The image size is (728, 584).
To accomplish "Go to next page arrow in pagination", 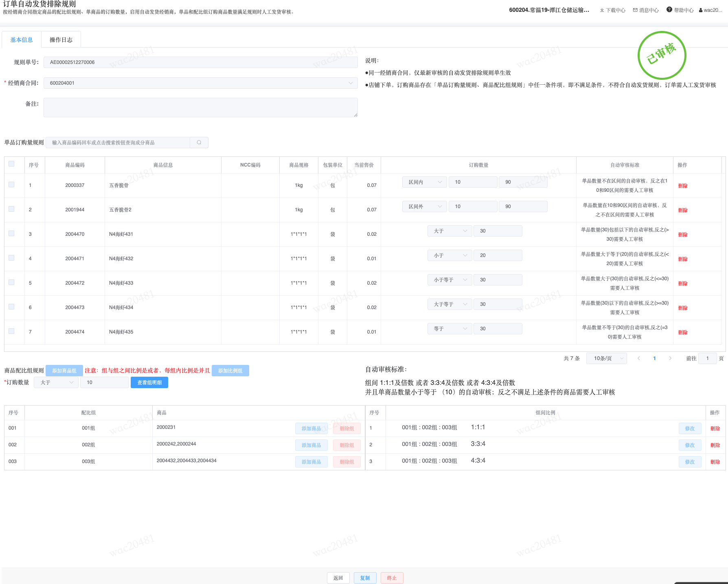I will tap(670, 358).
